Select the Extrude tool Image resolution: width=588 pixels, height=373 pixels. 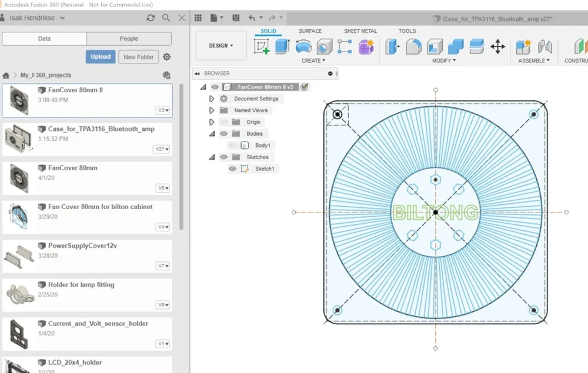(282, 47)
